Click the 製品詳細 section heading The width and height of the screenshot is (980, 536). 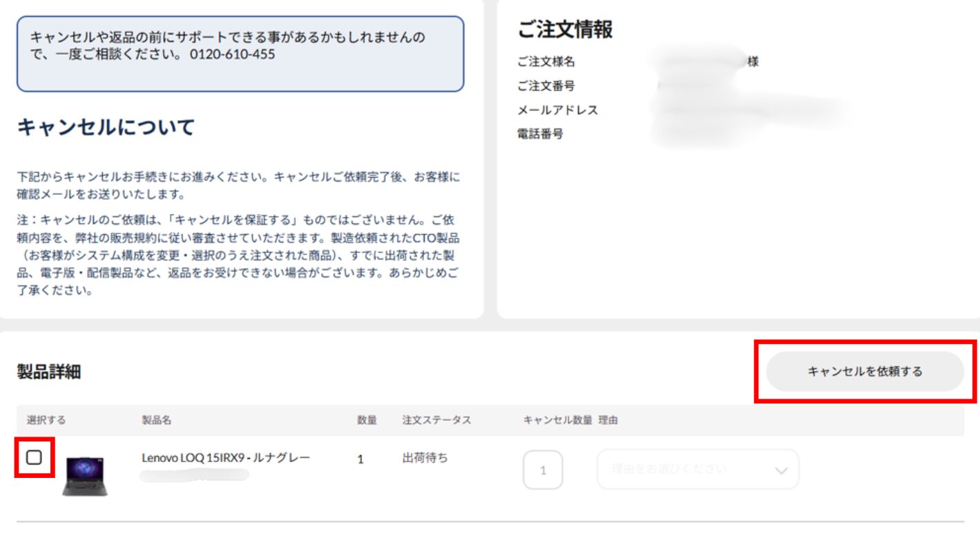coord(49,372)
